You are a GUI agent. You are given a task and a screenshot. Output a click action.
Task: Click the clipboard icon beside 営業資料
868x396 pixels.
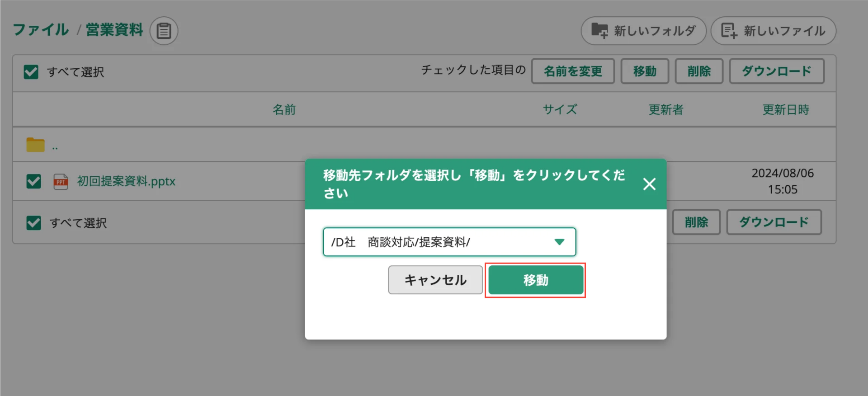(164, 31)
